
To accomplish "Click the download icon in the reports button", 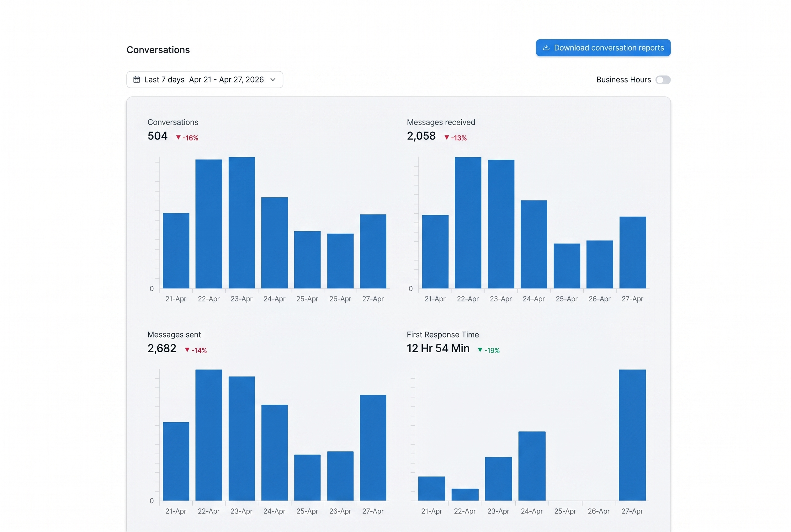I will (546, 48).
